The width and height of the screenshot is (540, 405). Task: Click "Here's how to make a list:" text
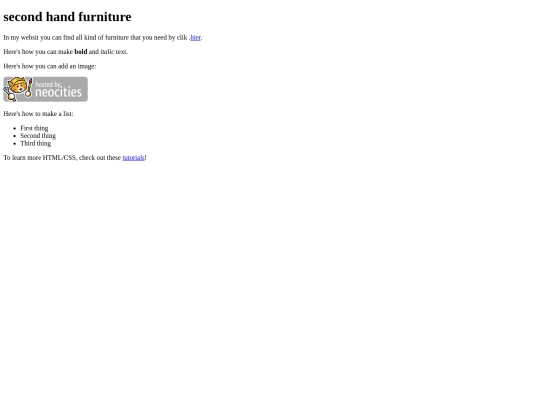(x=38, y=114)
